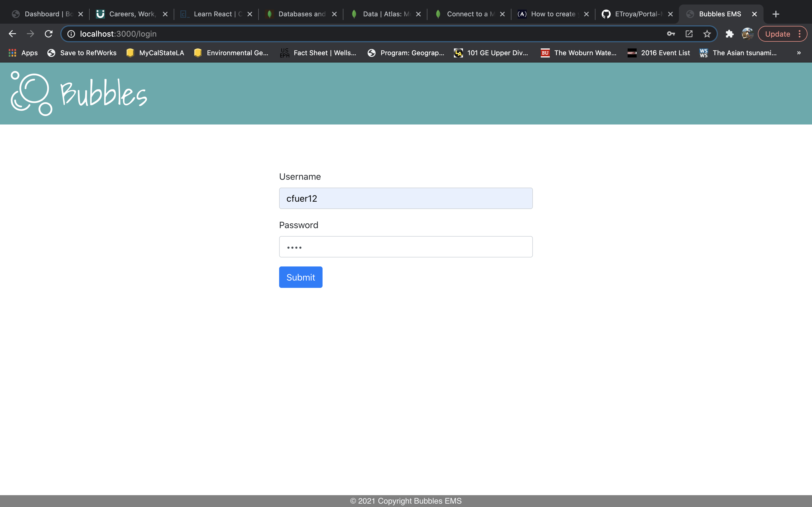
Task: Click the back navigation arrow
Action: [x=12, y=34]
